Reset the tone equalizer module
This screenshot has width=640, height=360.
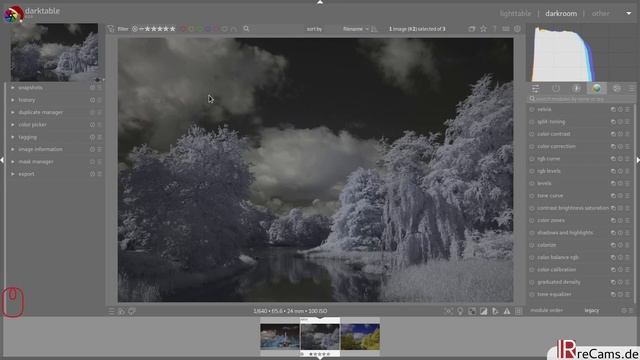tap(620, 294)
